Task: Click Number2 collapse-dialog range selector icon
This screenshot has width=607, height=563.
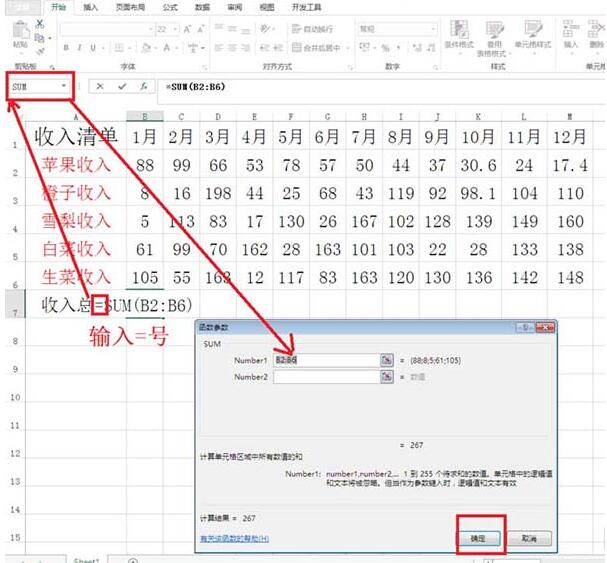Action: (x=387, y=377)
